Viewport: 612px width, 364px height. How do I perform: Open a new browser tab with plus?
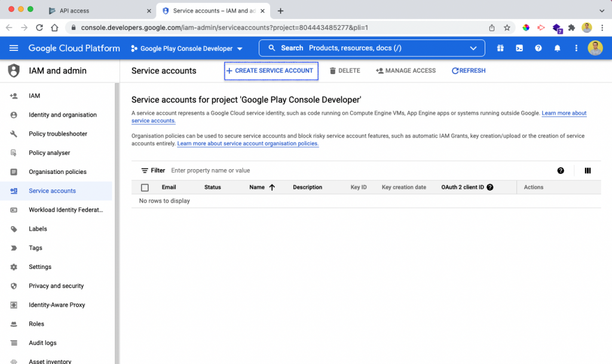(x=280, y=11)
